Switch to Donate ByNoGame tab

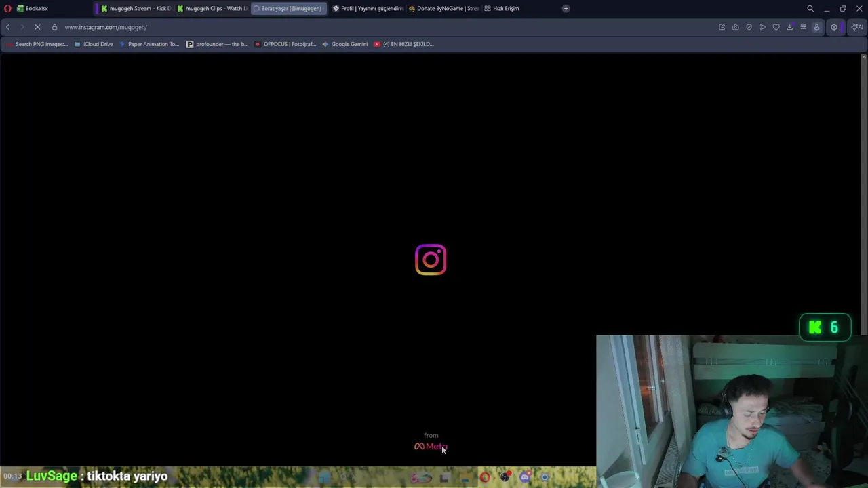pos(443,9)
